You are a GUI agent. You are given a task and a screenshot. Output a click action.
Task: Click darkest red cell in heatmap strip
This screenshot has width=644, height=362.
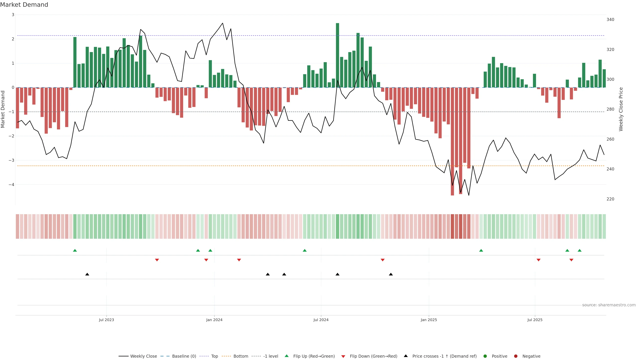click(452, 226)
